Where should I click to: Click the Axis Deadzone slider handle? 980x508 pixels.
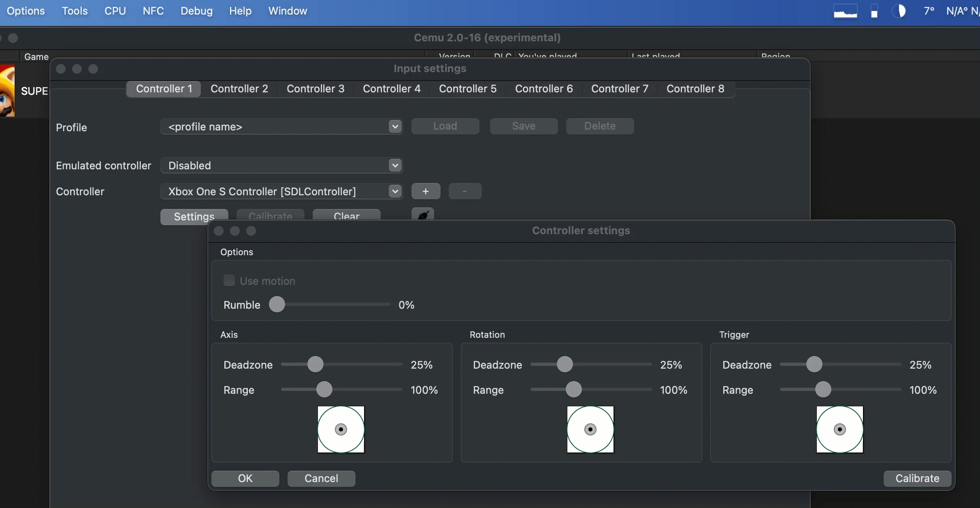pyautogui.click(x=315, y=364)
